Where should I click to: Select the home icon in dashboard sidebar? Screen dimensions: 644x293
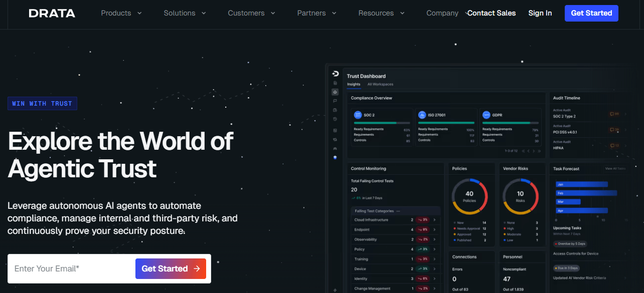tap(335, 92)
